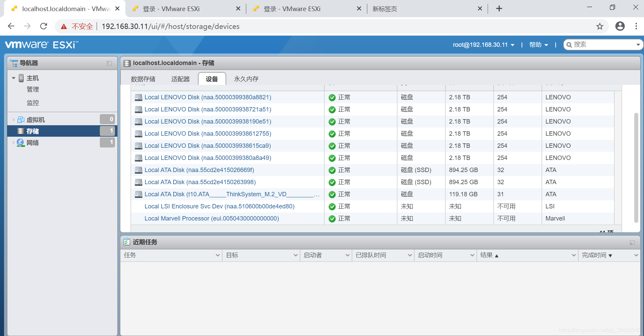Click disk icon for naa.5000039938721a51
Screen dimensions: 644x336
point(139,109)
